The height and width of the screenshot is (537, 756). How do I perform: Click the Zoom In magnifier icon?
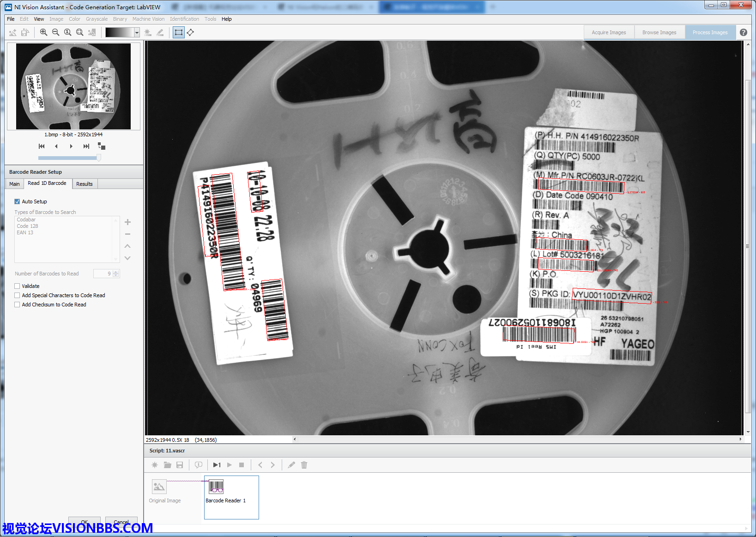(x=43, y=32)
